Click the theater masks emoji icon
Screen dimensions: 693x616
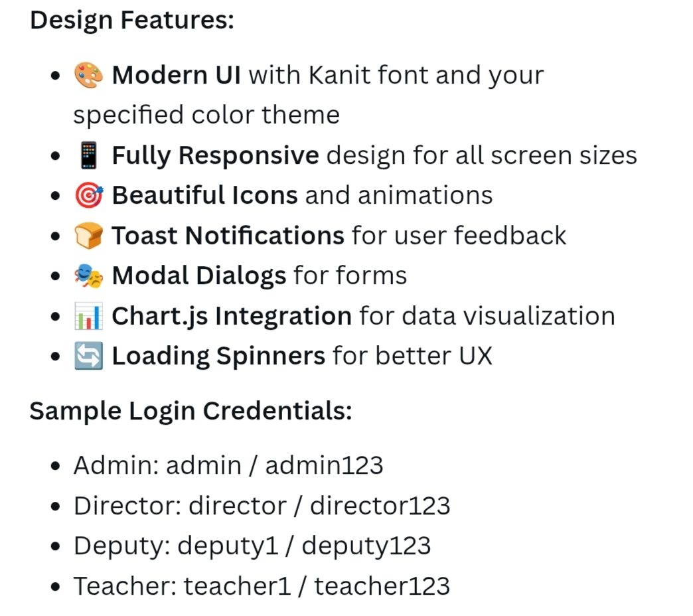pos(88,275)
